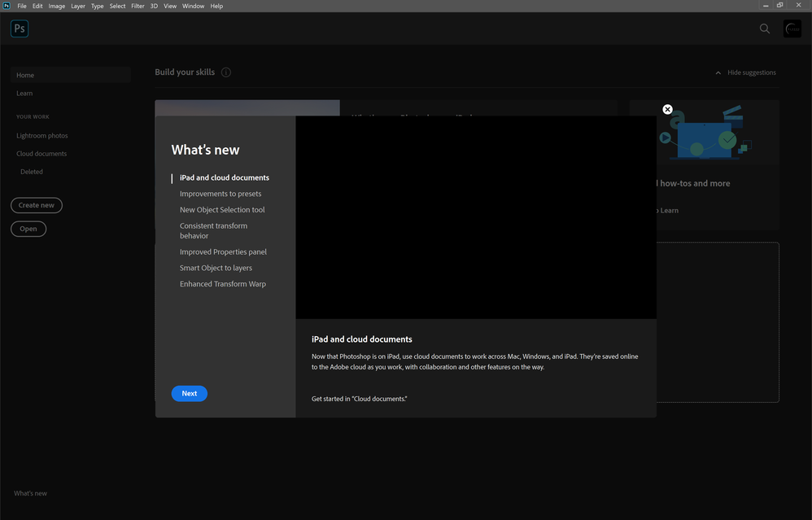Select Smart Object to layers topic
Image resolution: width=812 pixels, height=520 pixels.
pyautogui.click(x=216, y=268)
